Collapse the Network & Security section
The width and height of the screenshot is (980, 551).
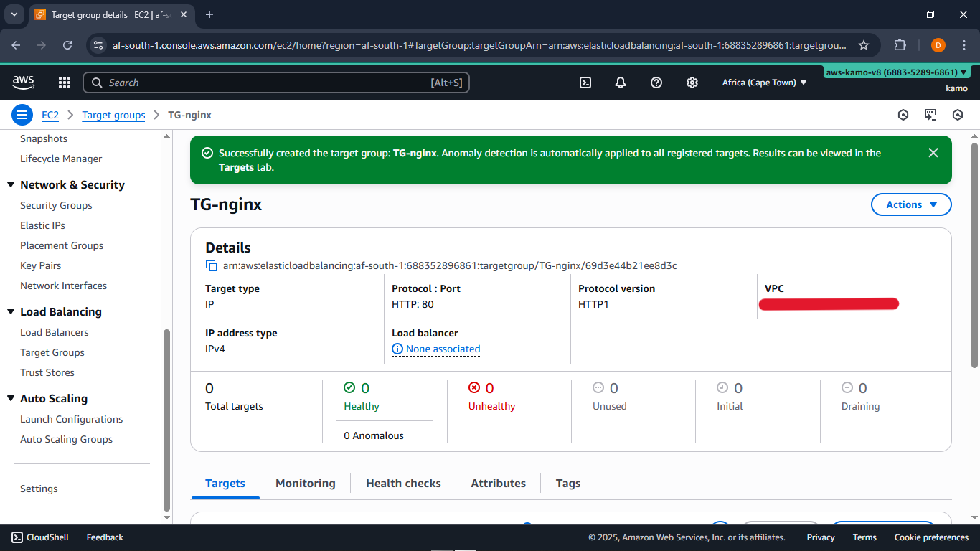tap(11, 185)
